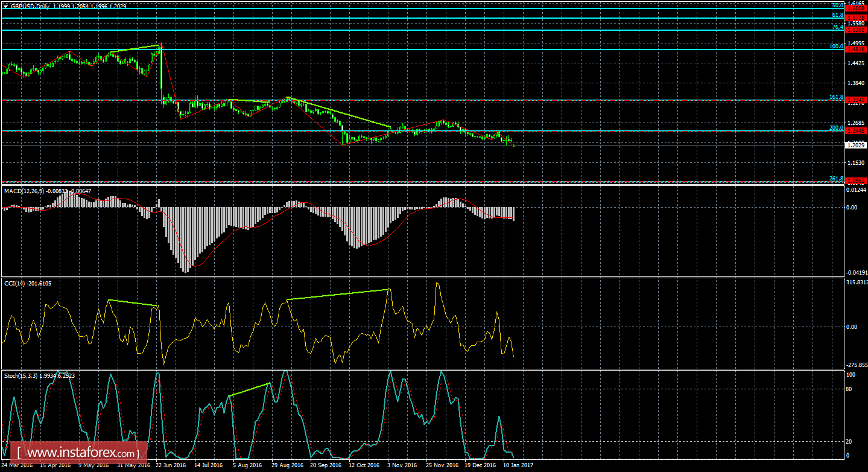868x472 pixels.
Task: Click the 10 Jan 2017 date on time axis
Action: [518, 465]
